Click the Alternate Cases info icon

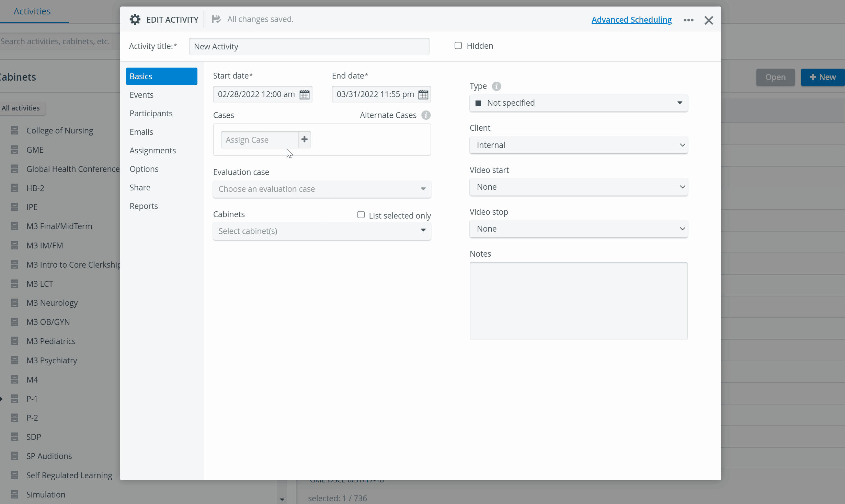point(426,115)
